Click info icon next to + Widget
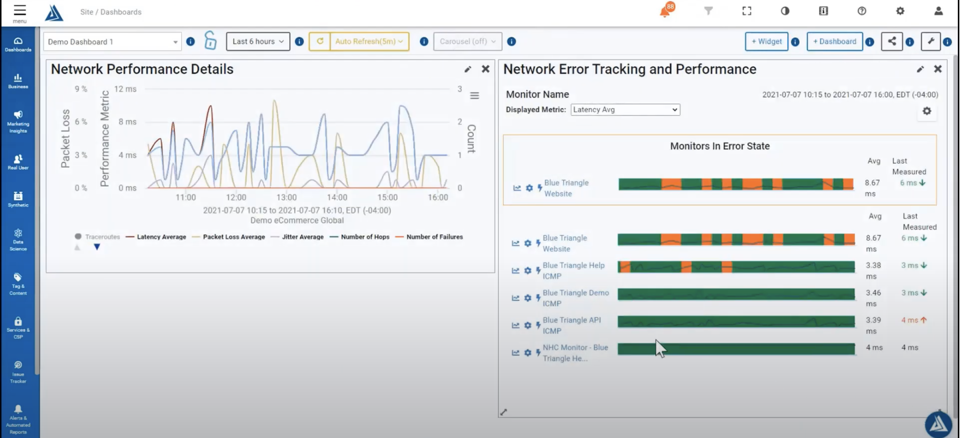Viewport: 980px width, 438px height. [795, 42]
